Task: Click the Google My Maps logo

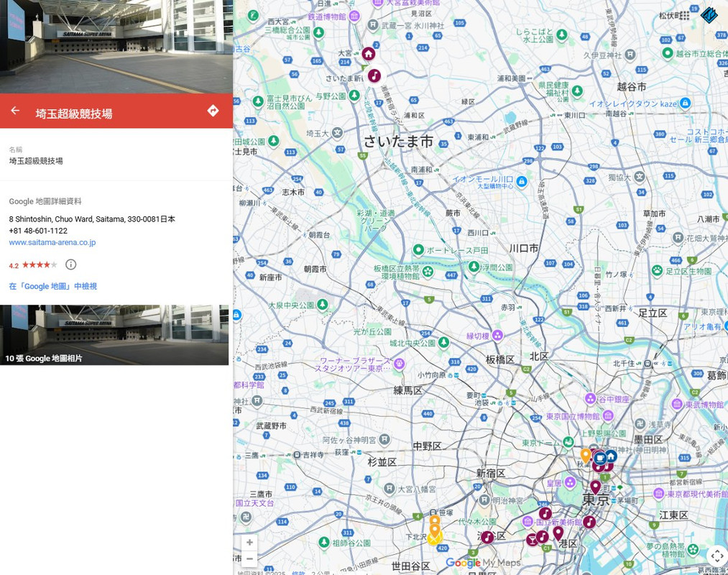Action: click(483, 563)
